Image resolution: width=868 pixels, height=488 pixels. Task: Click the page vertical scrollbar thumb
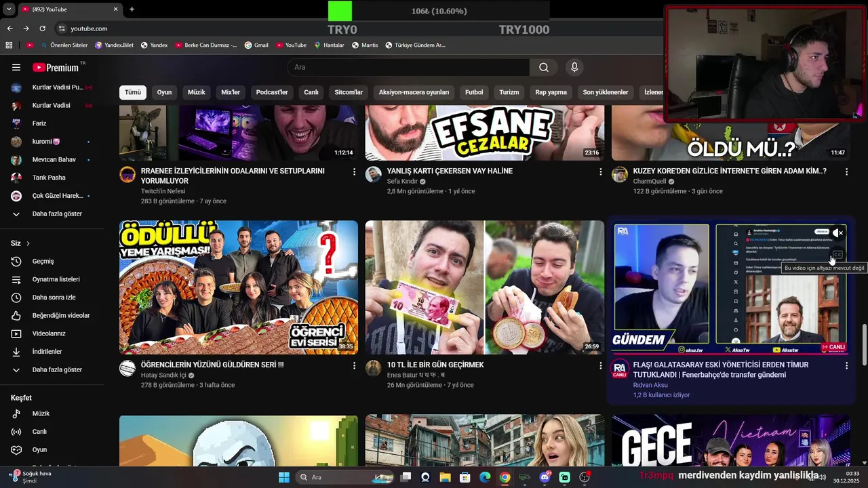point(864,345)
